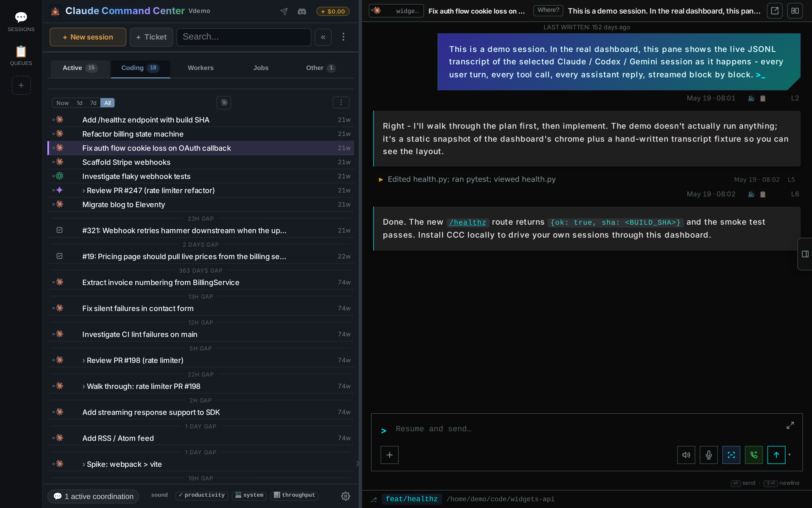Click the Search input field

coord(244,37)
